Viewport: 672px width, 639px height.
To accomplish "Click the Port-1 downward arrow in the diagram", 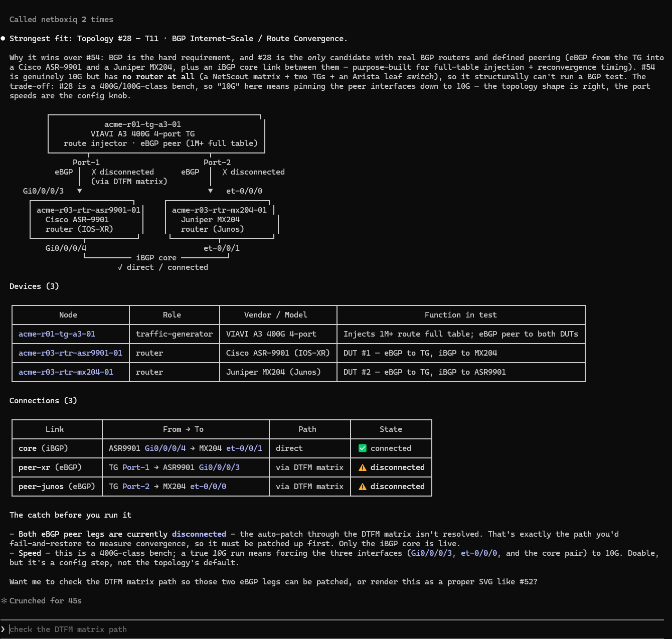I will pos(80,191).
